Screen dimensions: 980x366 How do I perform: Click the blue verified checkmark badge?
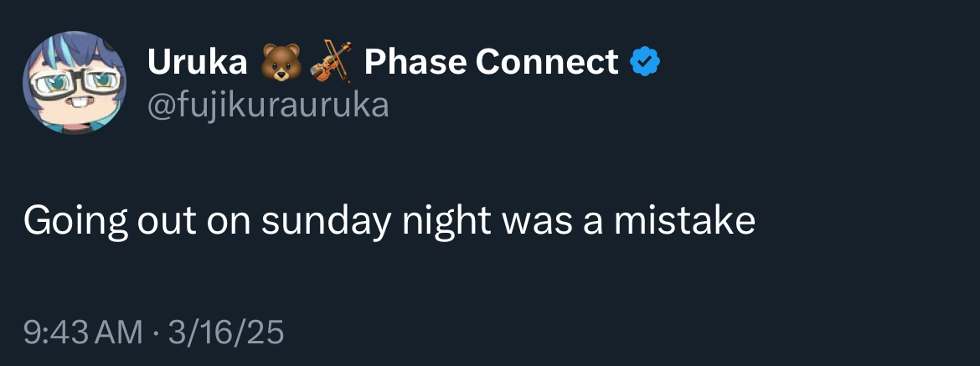point(645,61)
